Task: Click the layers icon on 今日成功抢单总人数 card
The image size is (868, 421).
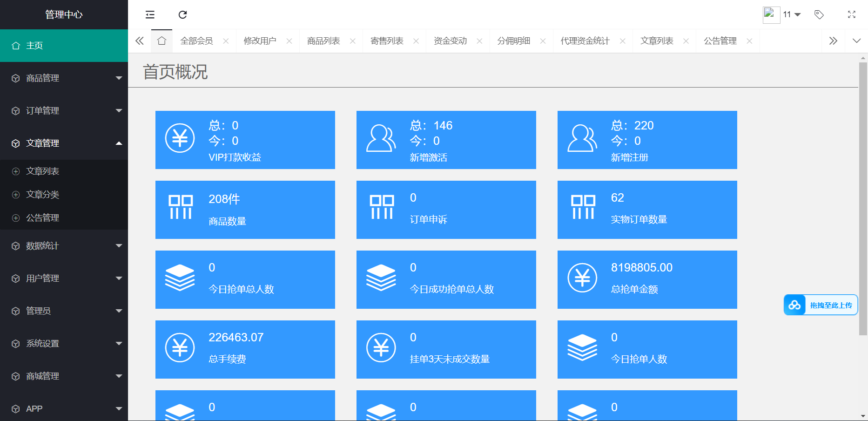Action: tap(381, 278)
